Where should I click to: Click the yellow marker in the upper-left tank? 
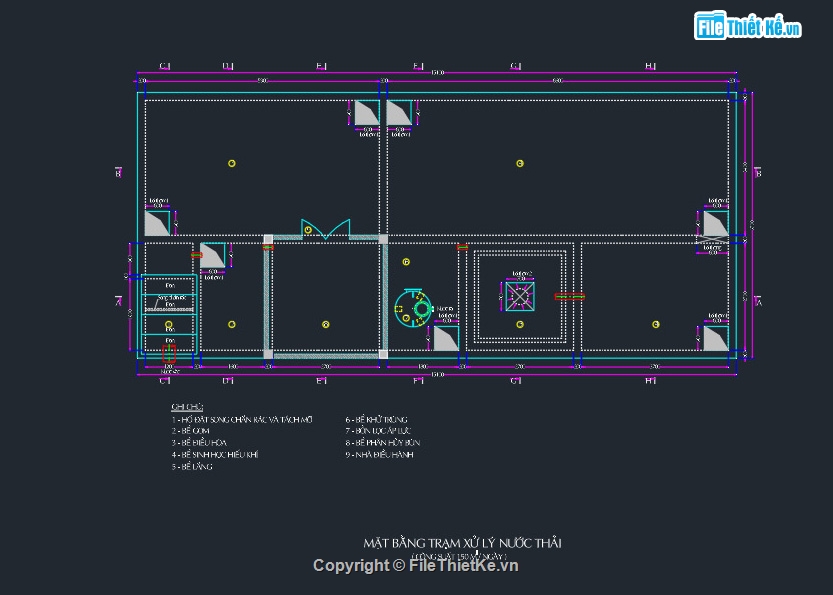(232, 163)
